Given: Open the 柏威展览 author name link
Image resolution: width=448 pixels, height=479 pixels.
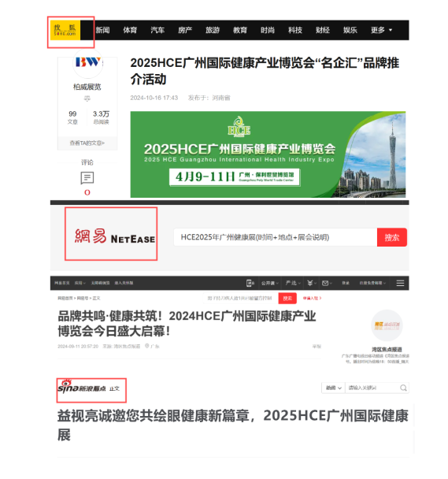Looking at the screenshot, I should click(87, 87).
